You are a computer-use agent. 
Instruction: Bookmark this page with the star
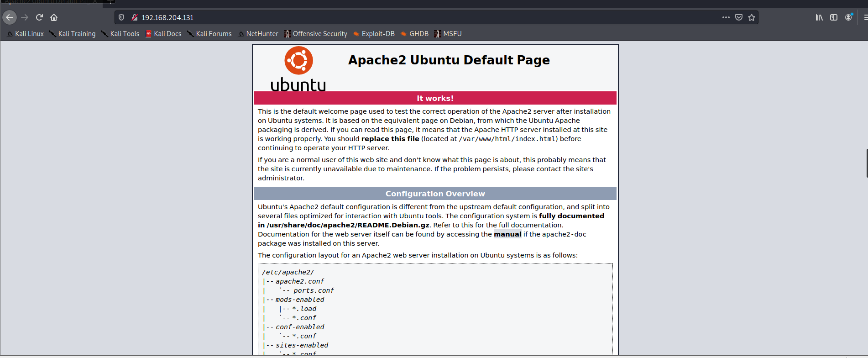tap(752, 17)
